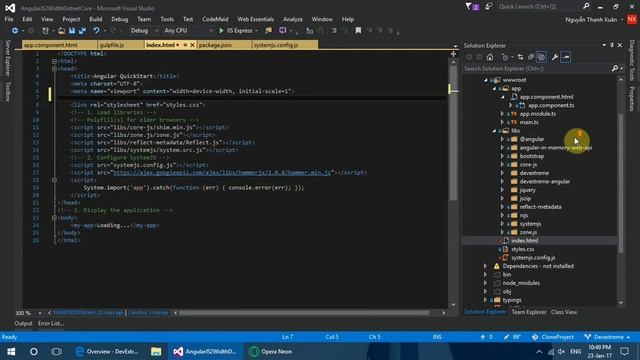Click the CloneProject repository in status bar
The height and width of the screenshot is (360, 640).
(553, 337)
